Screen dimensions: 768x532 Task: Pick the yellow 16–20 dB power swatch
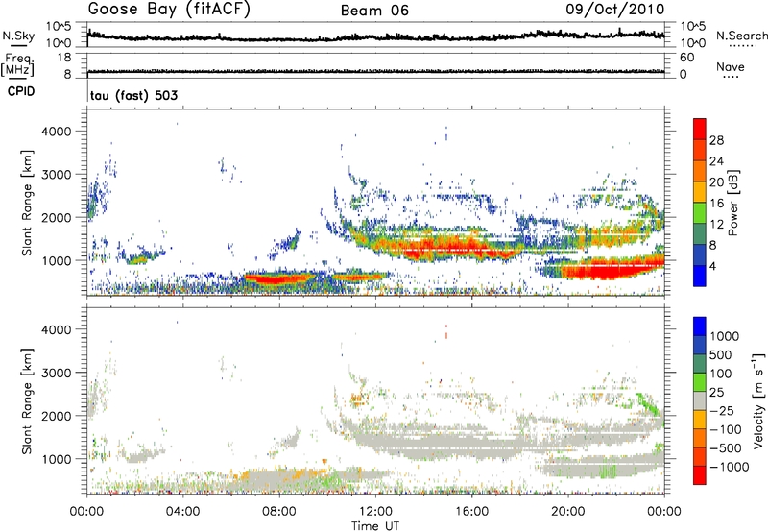tap(700, 192)
